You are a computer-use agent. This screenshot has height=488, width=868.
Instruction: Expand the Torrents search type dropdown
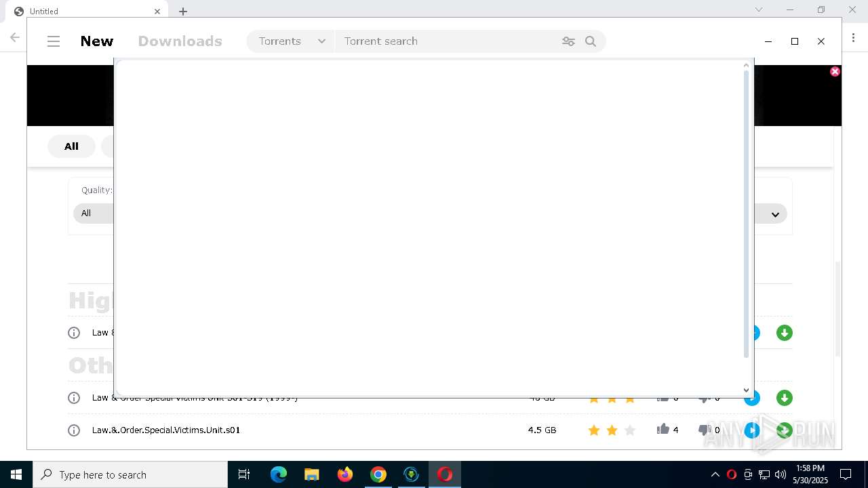[x=291, y=41]
